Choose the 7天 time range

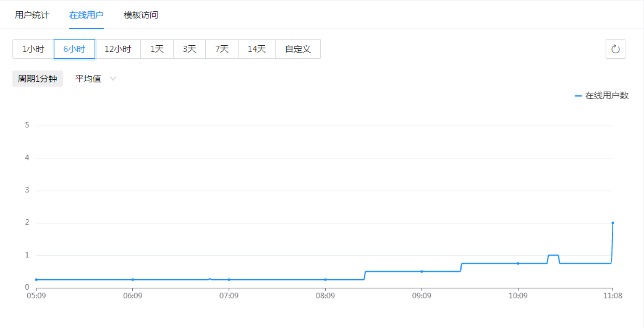pos(222,49)
